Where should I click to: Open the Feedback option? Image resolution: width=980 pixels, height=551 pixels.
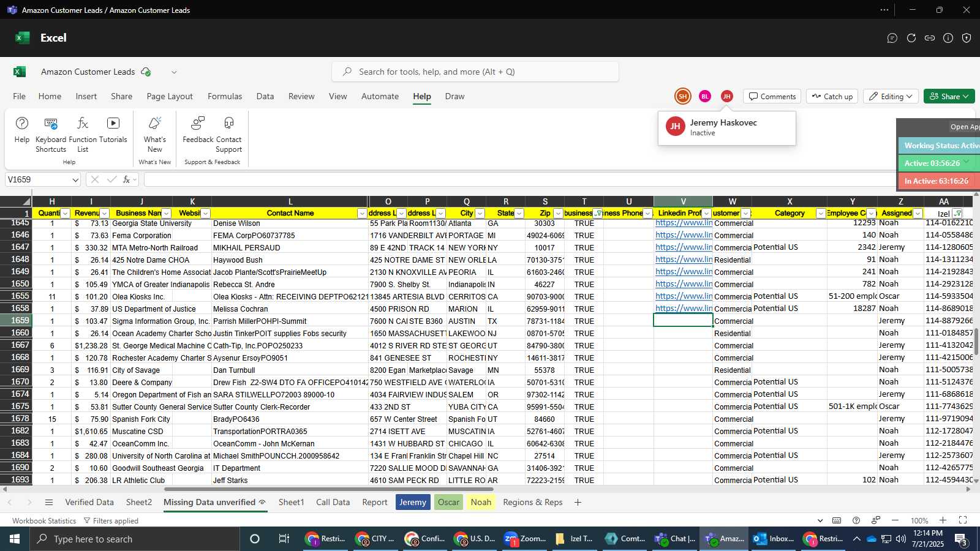click(198, 130)
